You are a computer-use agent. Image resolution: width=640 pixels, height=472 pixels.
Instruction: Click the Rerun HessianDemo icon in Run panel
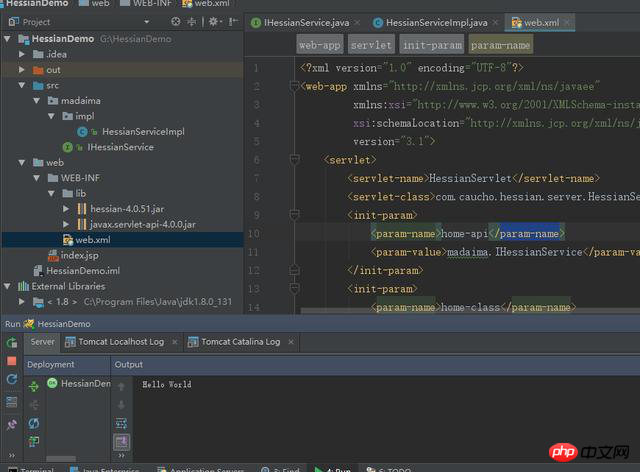[11, 343]
